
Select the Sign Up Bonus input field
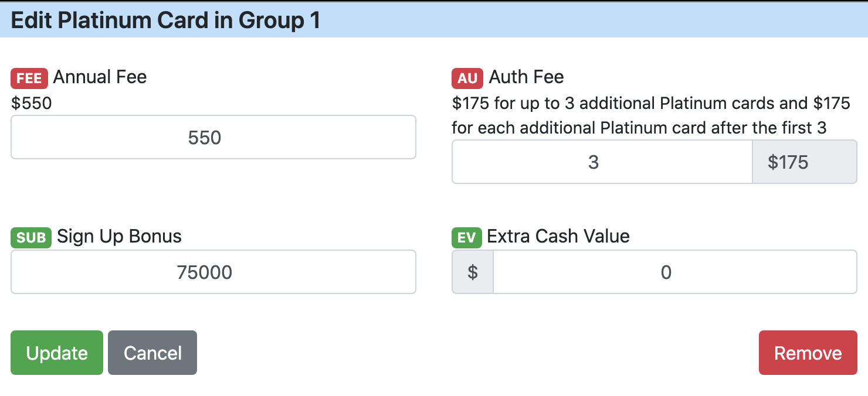[x=213, y=272]
